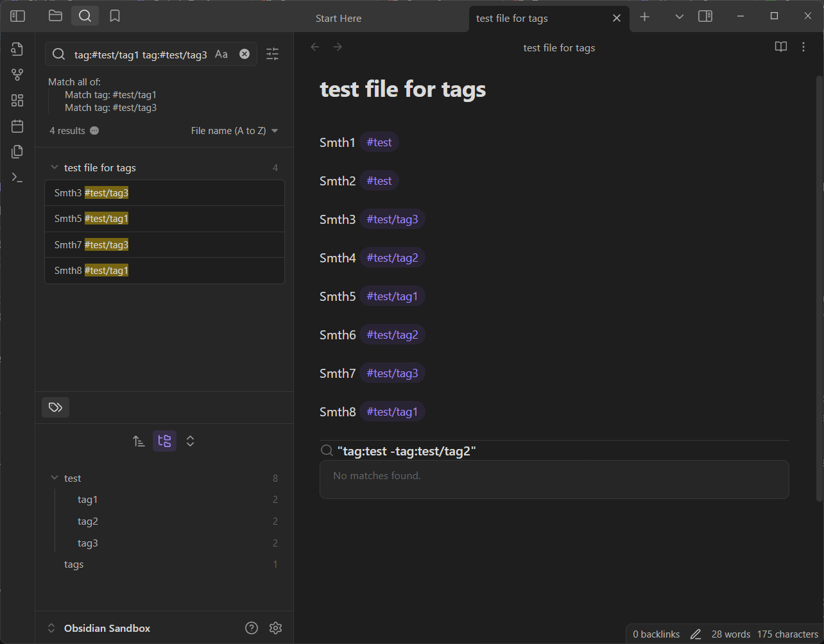This screenshot has height=644, width=824.
Task: Open Settings gear icon
Action: point(276,628)
